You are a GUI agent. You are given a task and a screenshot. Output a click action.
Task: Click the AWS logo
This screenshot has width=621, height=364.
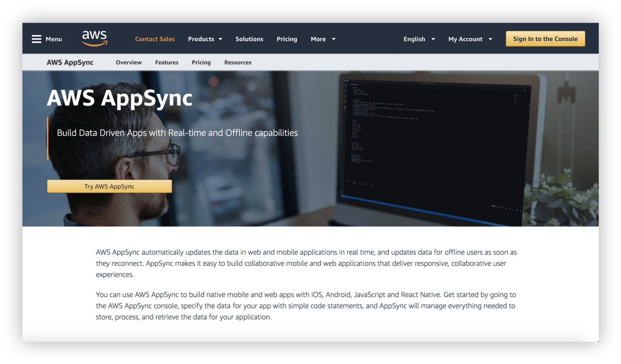95,38
